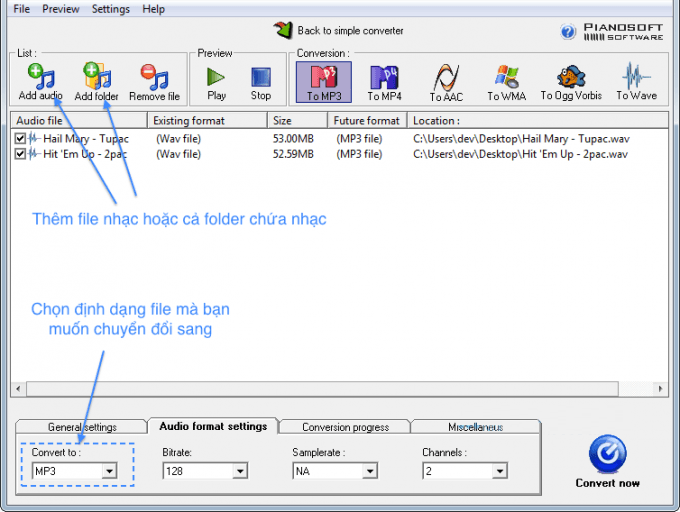Click the Hit 'Em Up - 2pac.wav location path

(x=520, y=154)
